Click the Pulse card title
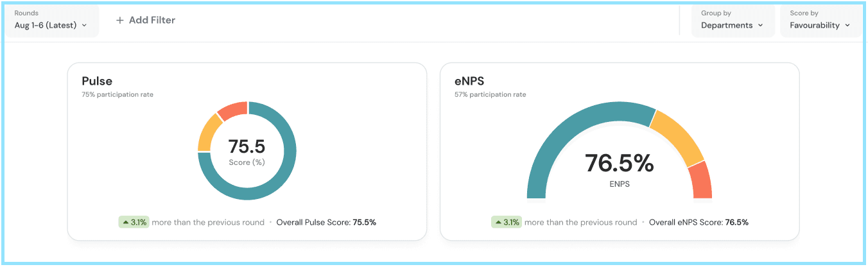The width and height of the screenshot is (868, 267). (97, 82)
